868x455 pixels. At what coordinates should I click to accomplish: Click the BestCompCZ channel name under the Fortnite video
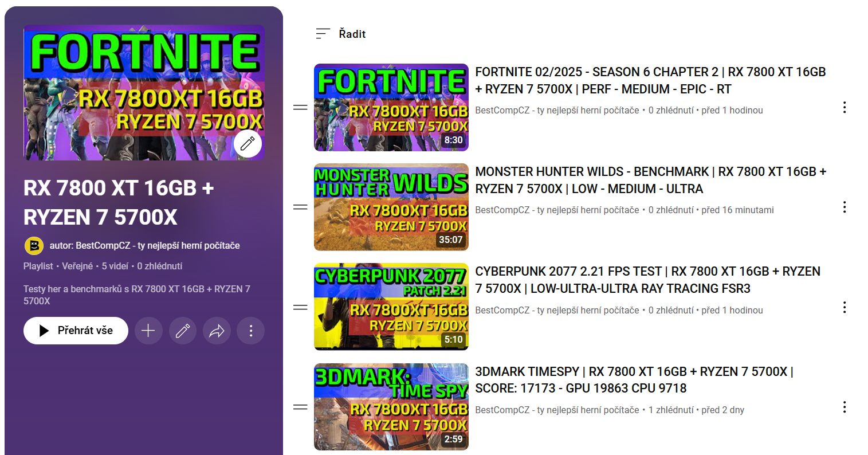pyautogui.click(x=557, y=110)
